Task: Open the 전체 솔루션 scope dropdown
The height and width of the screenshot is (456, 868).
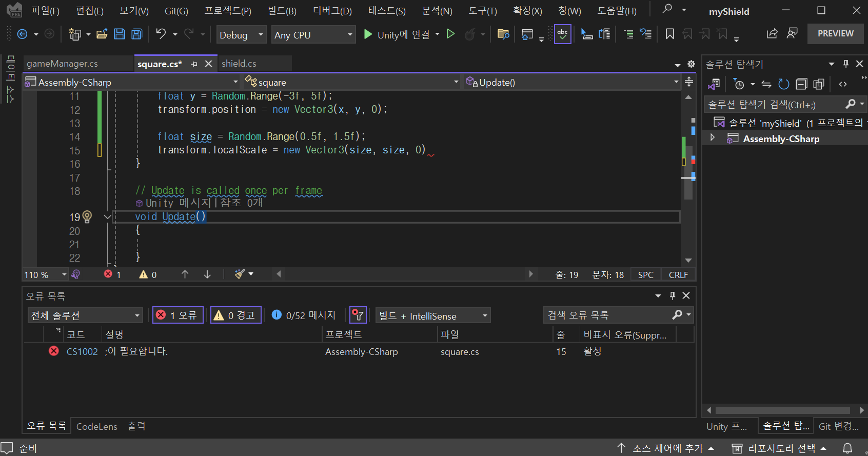Action: (85, 315)
